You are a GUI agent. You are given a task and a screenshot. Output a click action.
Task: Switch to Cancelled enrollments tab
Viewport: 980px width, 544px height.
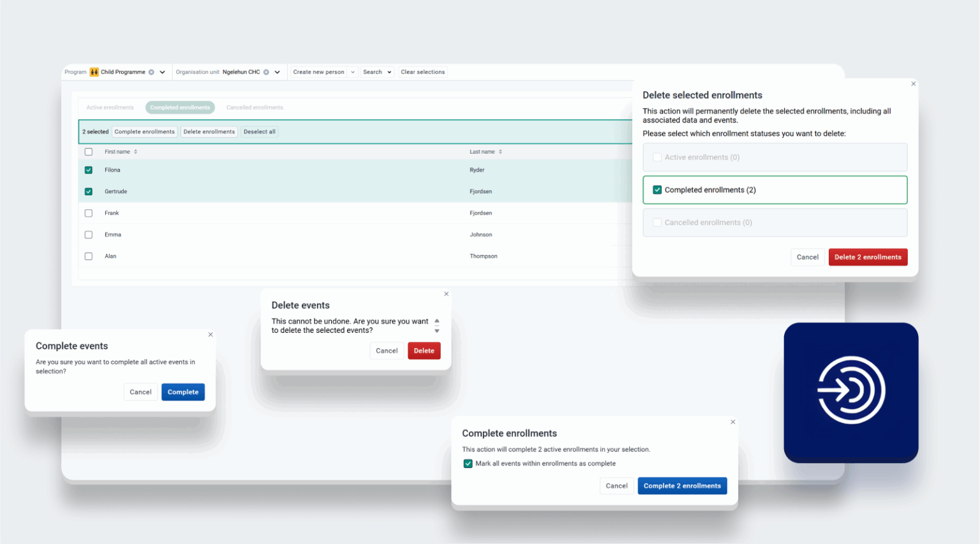(x=255, y=108)
